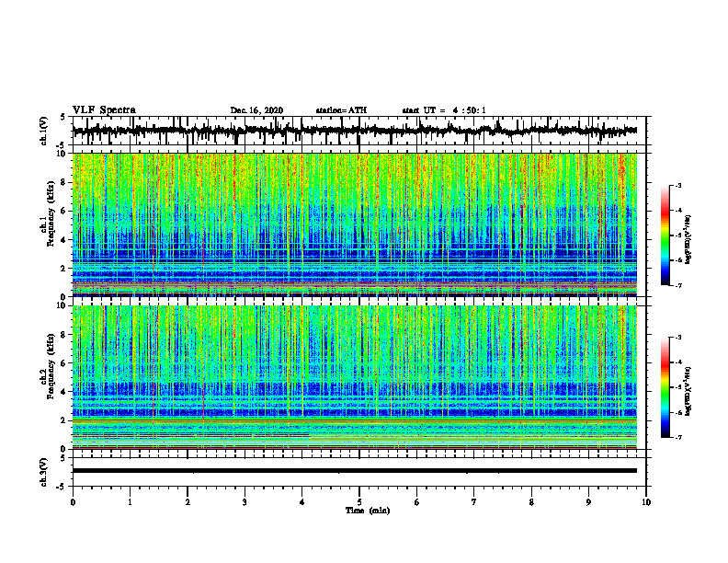Click the '6' kHz tick of ch.2 spectrogram
Image resolution: width=728 pixels, height=563 pixels.
click(64, 363)
